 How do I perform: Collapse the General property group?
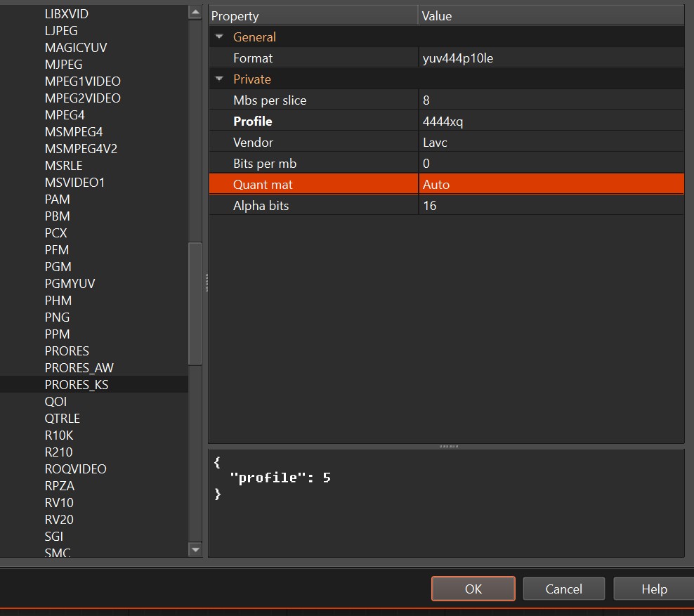pyautogui.click(x=219, y=37)
